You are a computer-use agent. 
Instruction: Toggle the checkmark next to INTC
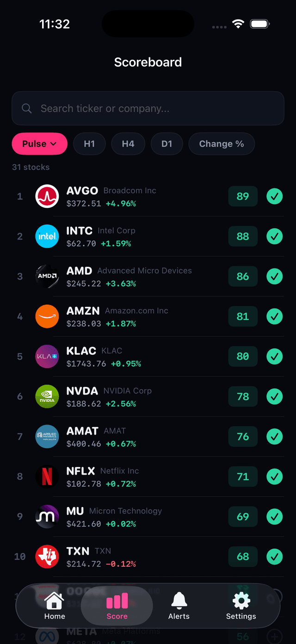(x=274, y=236)
